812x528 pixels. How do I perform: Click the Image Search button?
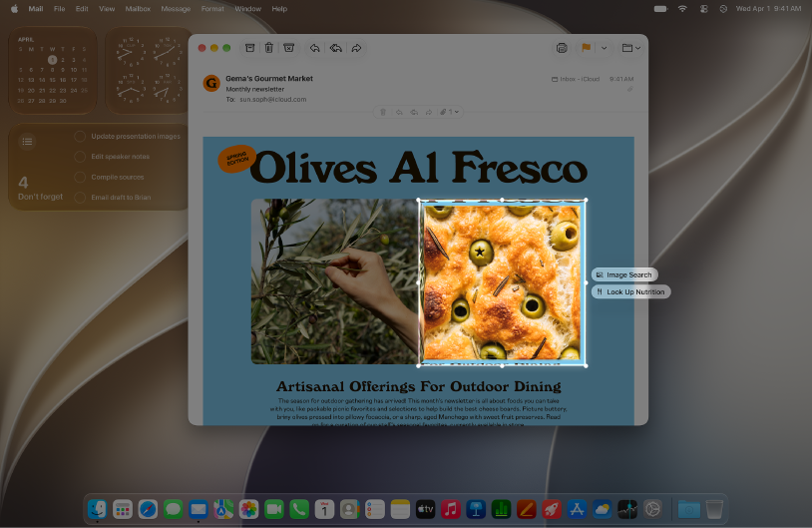(x=624, y=274)
